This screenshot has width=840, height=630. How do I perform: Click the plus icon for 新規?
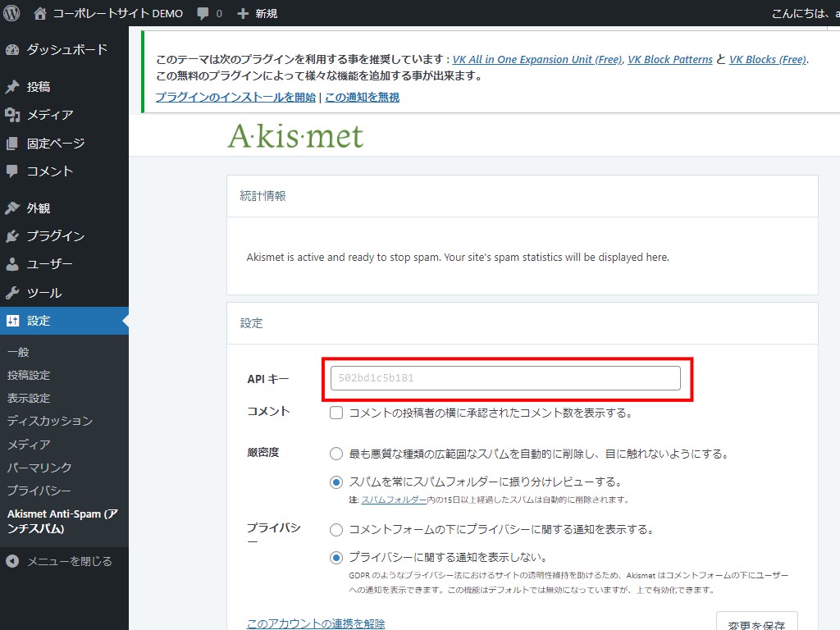click(x=243, y=13)
